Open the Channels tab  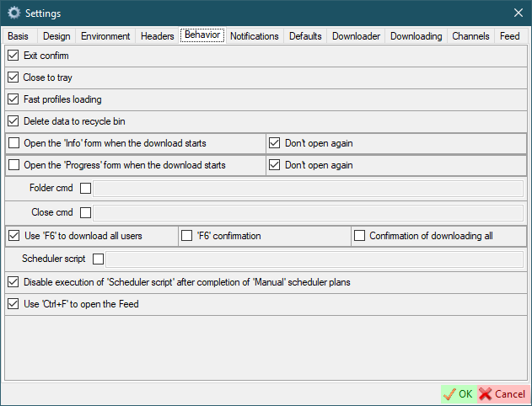[470, 36]
